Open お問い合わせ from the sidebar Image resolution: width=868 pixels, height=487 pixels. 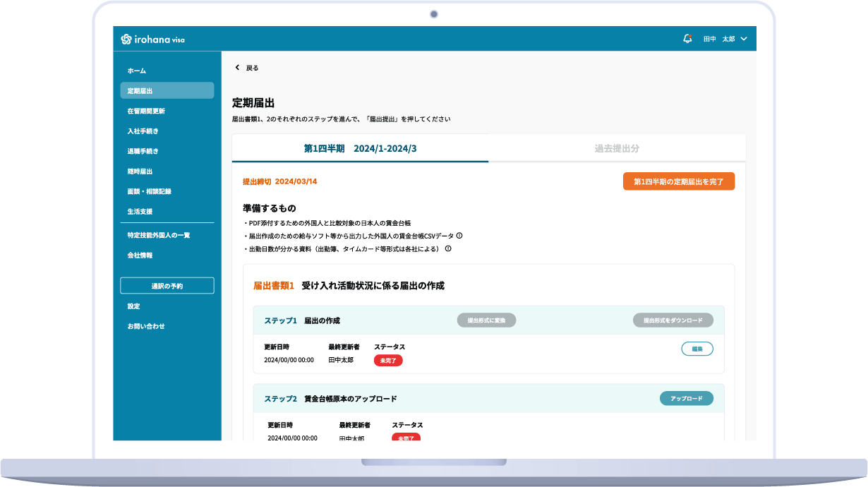pyautogui.click(x=145, y=326)
